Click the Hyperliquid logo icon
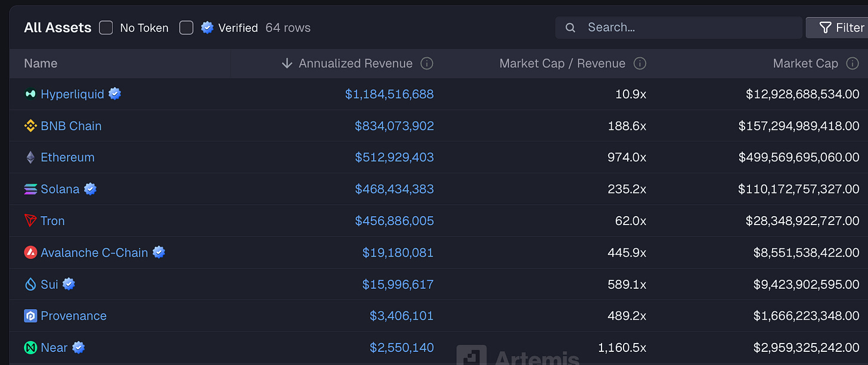This screenshot has width=868, height=365. 30,94
